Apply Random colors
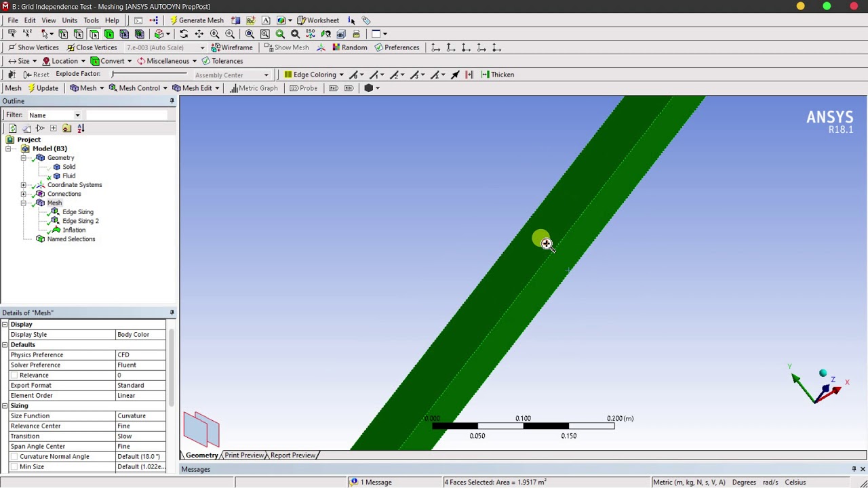868x488 pixels. (349, 47)
